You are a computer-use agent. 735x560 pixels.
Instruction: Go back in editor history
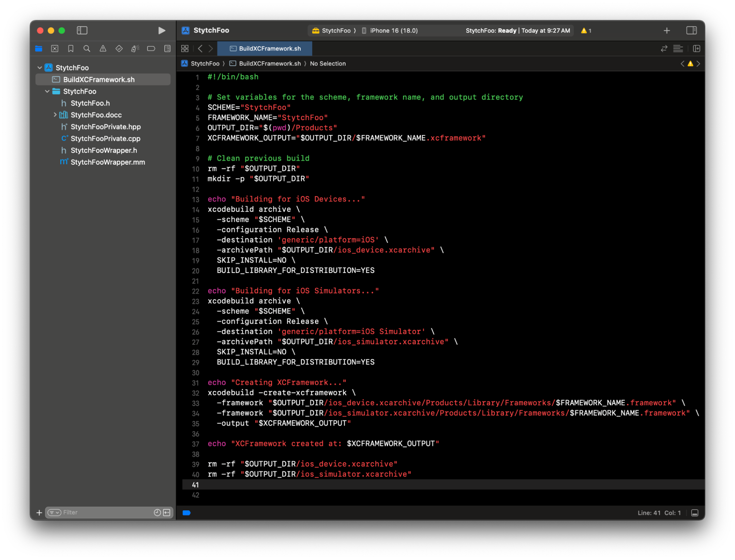200,49
